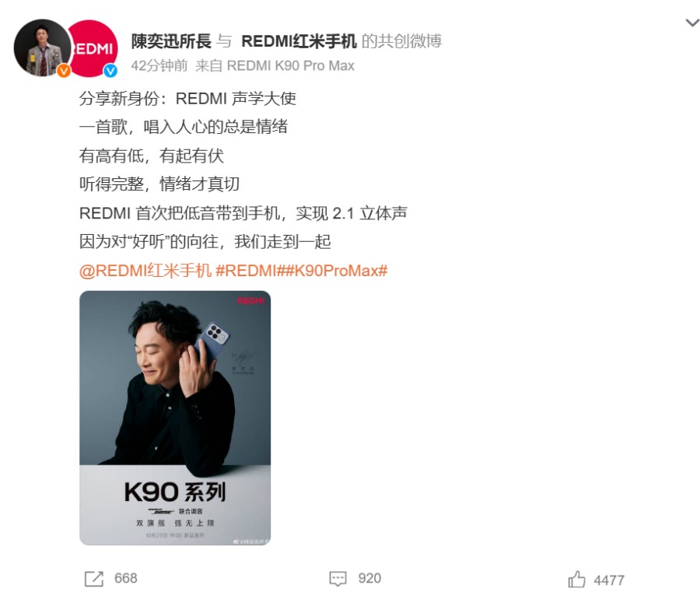Open the REDMI red logo avatar

[94, 47]
